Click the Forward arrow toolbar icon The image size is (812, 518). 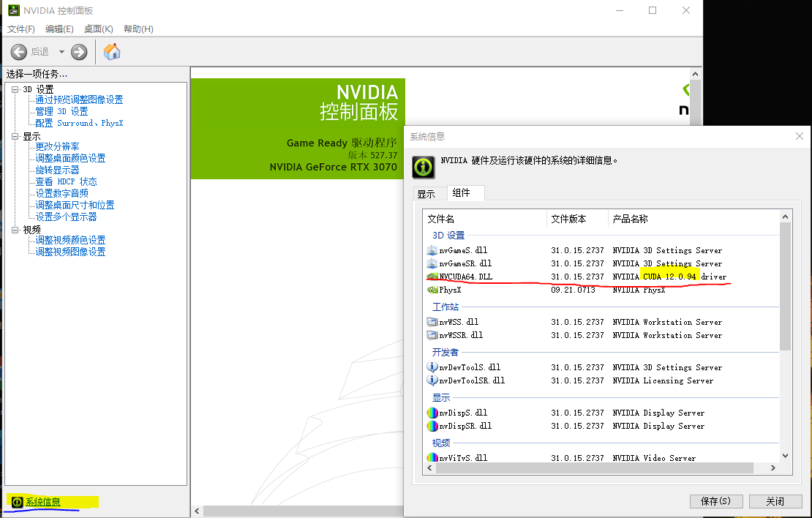coord(79,52)
